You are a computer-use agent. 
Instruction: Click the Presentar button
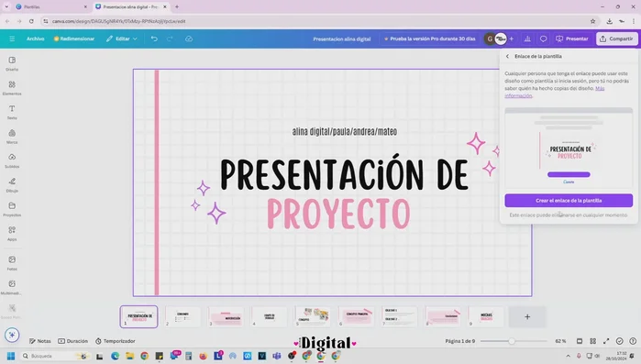click(x=572, y=39)
